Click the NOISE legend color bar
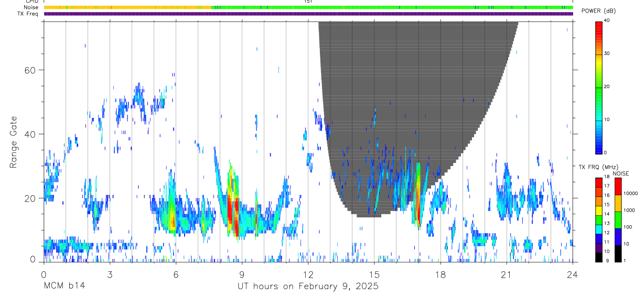Viewport: 644px width, 297px height. click(x=618, y=219)
